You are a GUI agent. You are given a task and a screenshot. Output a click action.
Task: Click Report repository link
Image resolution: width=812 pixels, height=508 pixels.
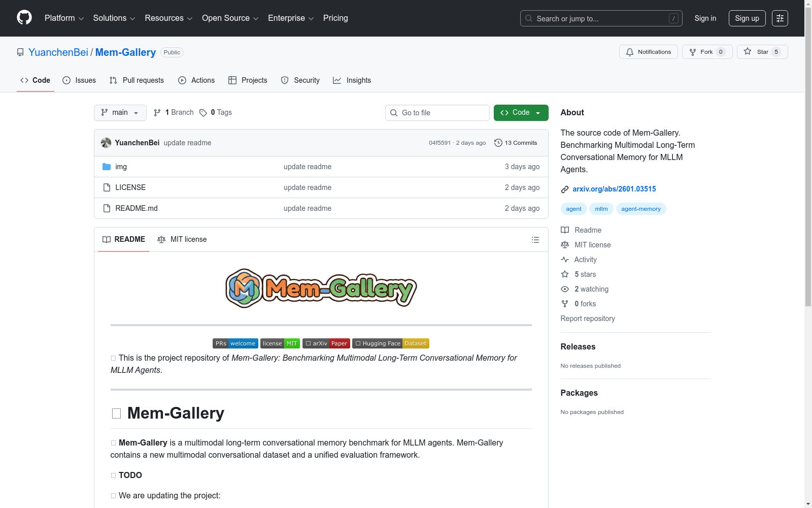pos(588,319)
